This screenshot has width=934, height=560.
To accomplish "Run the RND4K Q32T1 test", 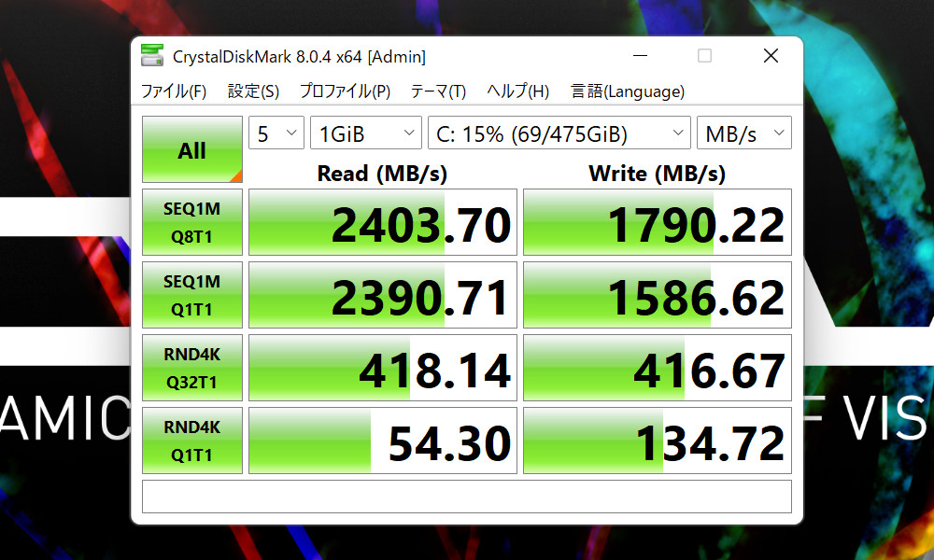I will [x=191, y=368].
